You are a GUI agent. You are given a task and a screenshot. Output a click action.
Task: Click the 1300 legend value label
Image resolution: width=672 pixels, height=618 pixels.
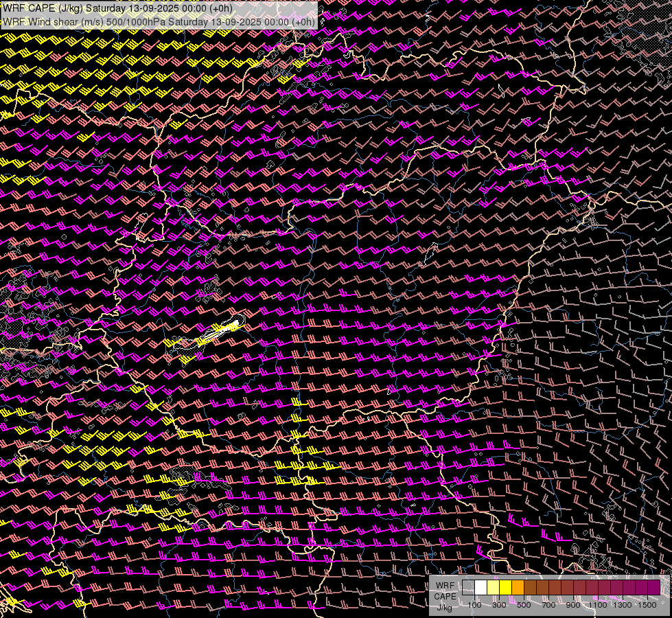623,605
